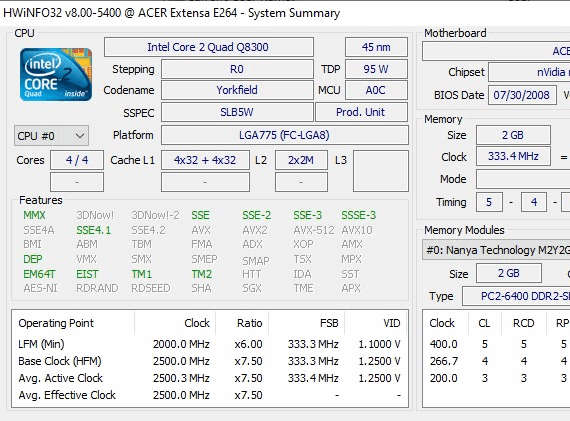
Task: Click the 45 nm process field
Action: tap(376, 47)
